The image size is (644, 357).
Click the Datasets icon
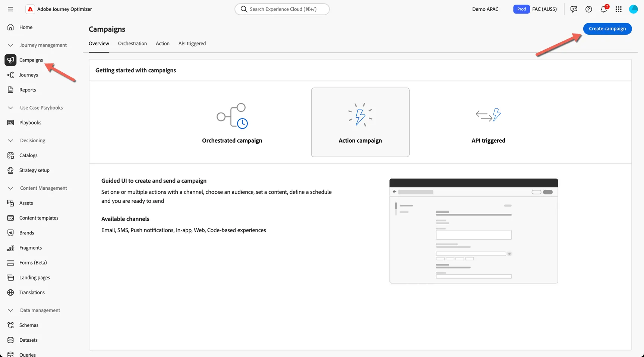point(10,340)
